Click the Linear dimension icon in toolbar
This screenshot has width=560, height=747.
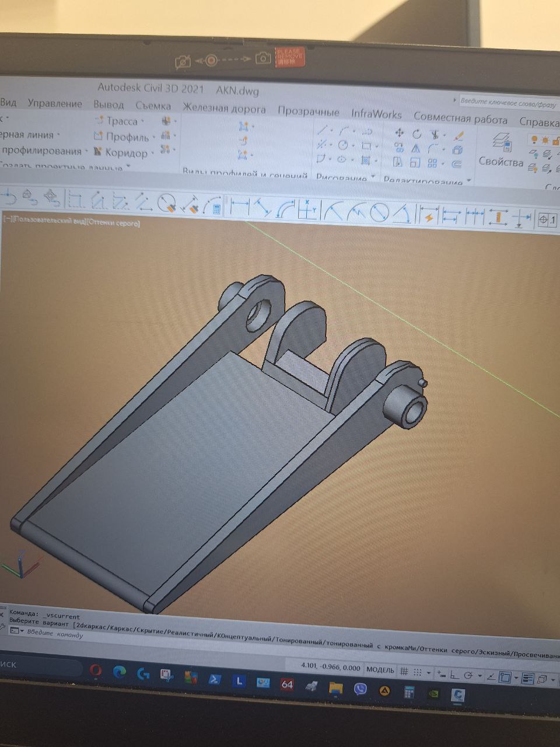(240, 208)
